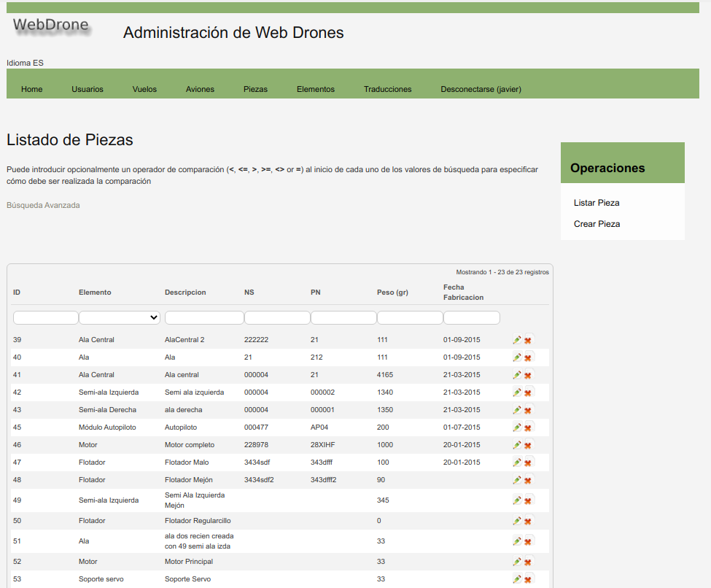Open Piezas in navigation menu
Screen dimensions: 711x588
pos(255,89)
